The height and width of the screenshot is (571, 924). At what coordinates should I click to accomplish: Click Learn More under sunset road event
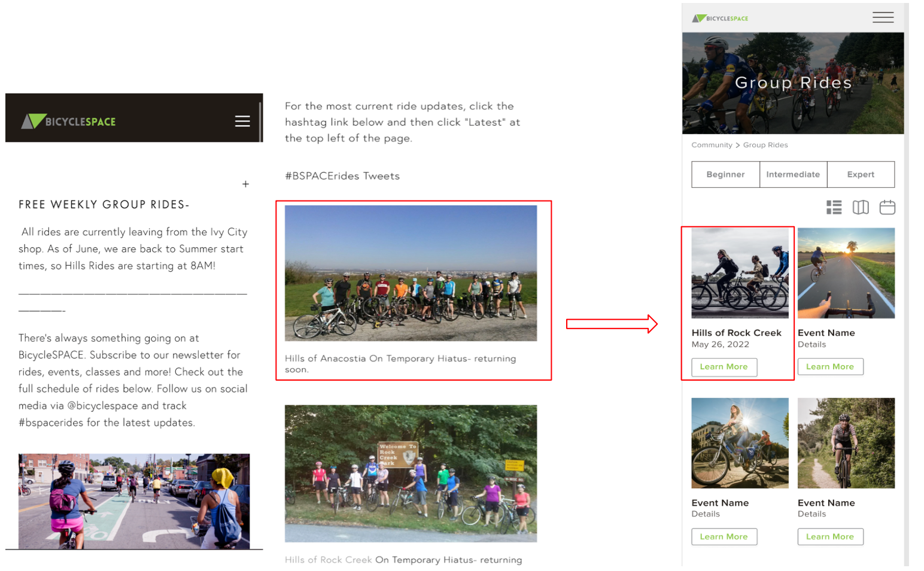(x=830, y=367)
